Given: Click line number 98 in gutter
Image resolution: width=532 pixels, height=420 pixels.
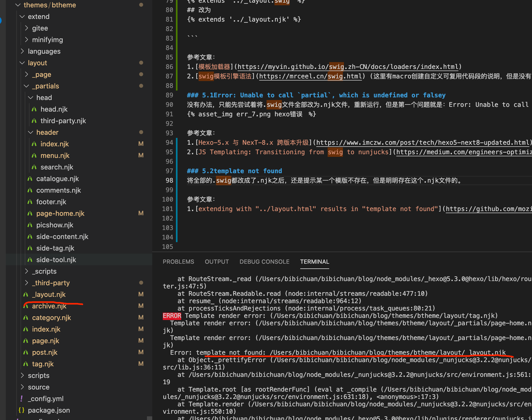Looking at the screenshot, I should pyautogui.click(x=169, y=181).
